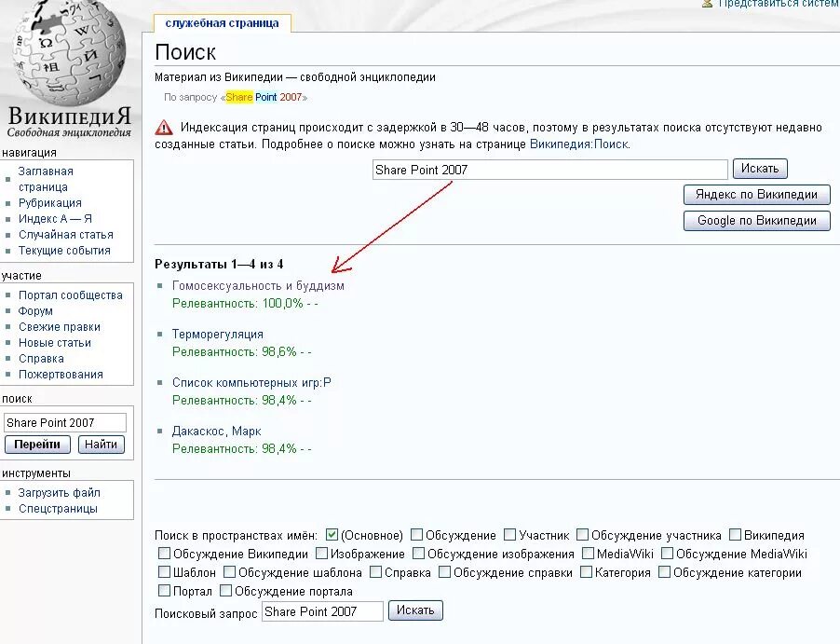Click the main search field with Share Point 2007
The image size is (840, 644).
pos(549,170)
